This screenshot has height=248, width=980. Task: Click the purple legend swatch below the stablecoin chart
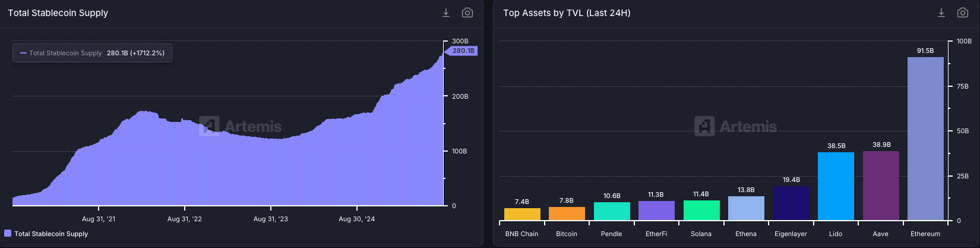[x=8, y=233]
